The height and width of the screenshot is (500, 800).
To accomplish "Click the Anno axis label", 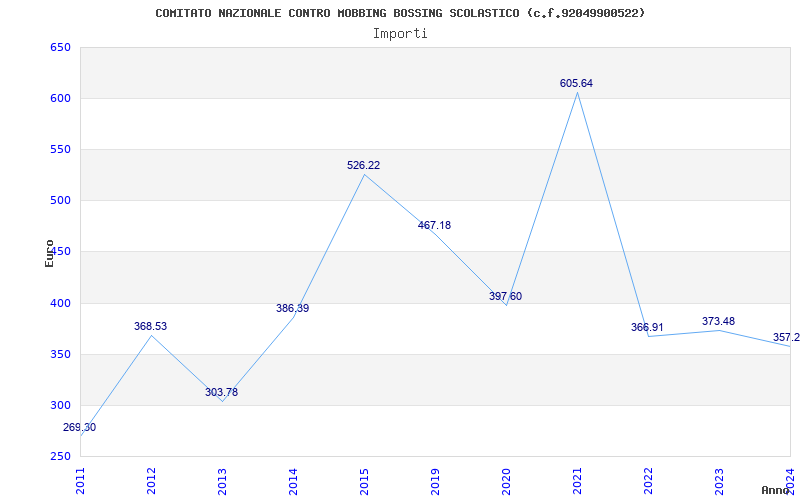I will tap(776, 490).
